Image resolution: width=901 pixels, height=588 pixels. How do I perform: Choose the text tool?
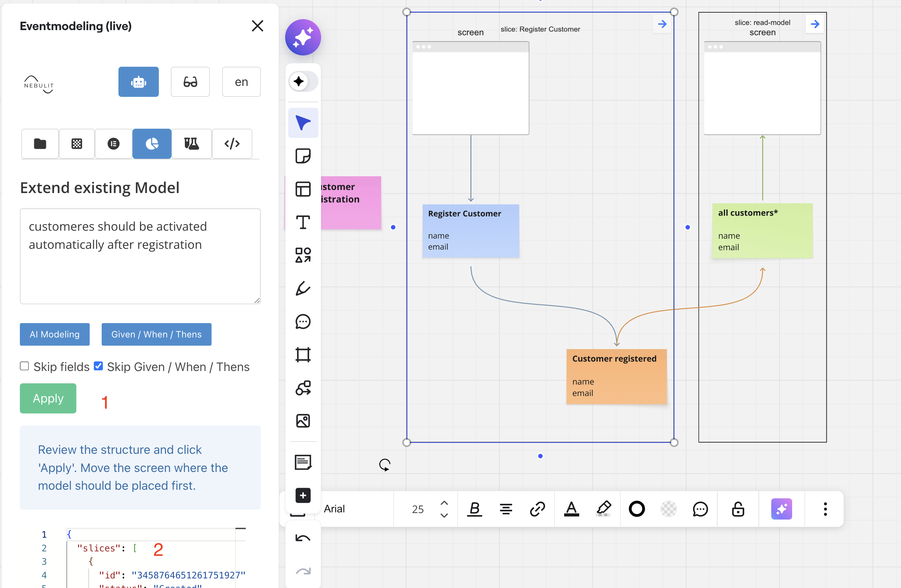point(303,222)
